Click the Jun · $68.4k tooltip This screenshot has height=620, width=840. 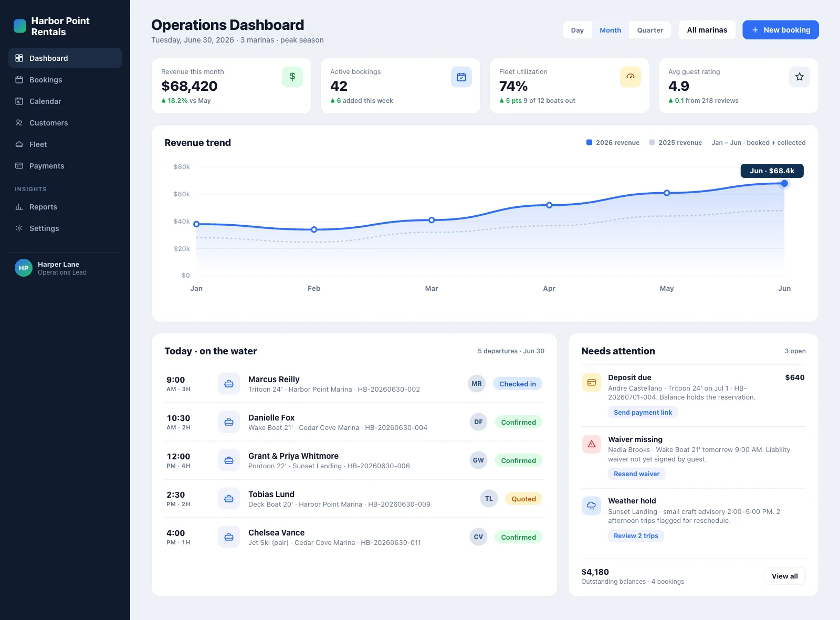click(772, 171)
